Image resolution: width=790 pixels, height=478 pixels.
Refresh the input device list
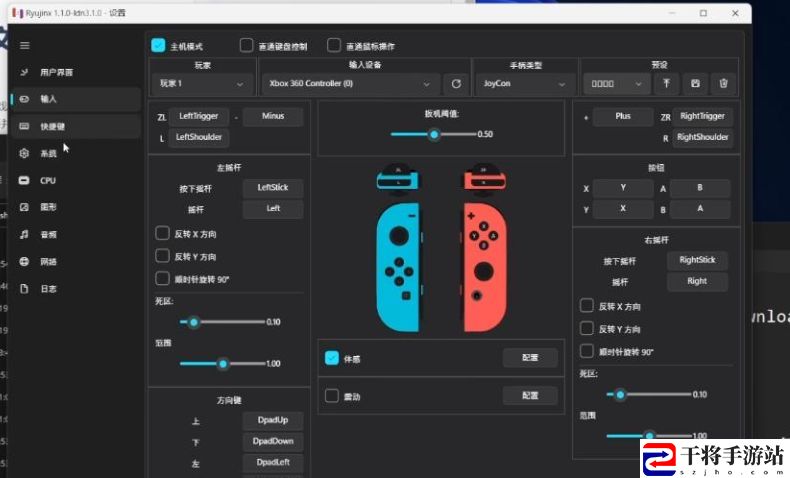tap(456, 84)
